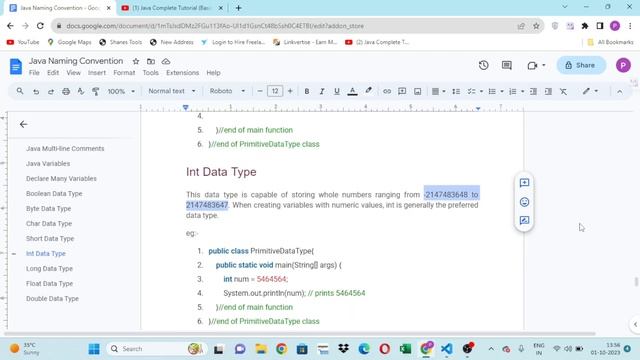This screenshot has height=360, width=640.
Task: Open the highlight color picker
Action: pyautogui.click(x=368, y=91)
